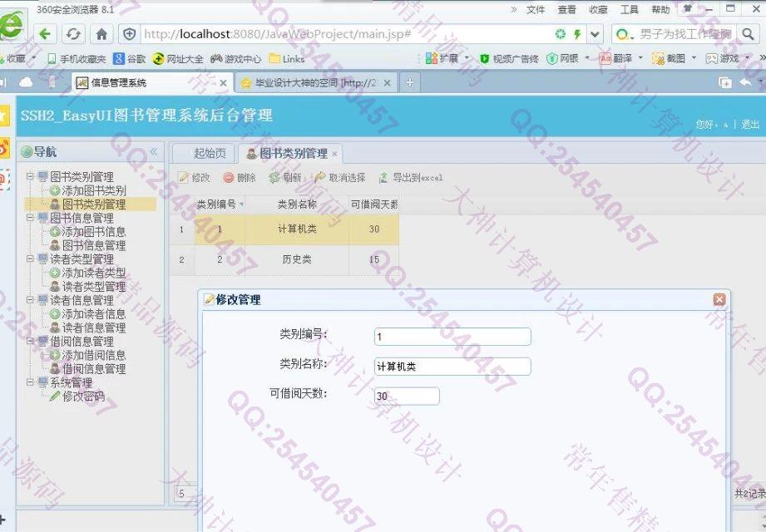Collapse the 读者类型管理 tree folder
Image resolution: width=766 pixels, height=532 pixels.
(x=30, y=259)
